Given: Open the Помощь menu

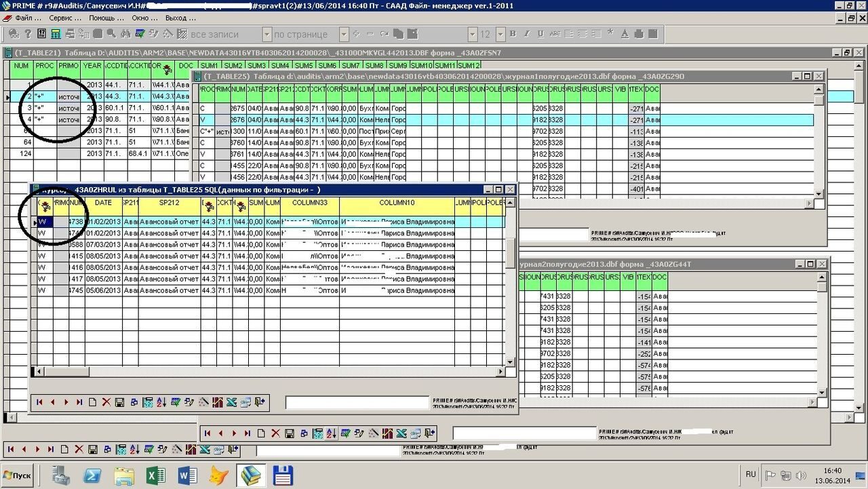Looking at the screenshot, I should coord(106,18).
